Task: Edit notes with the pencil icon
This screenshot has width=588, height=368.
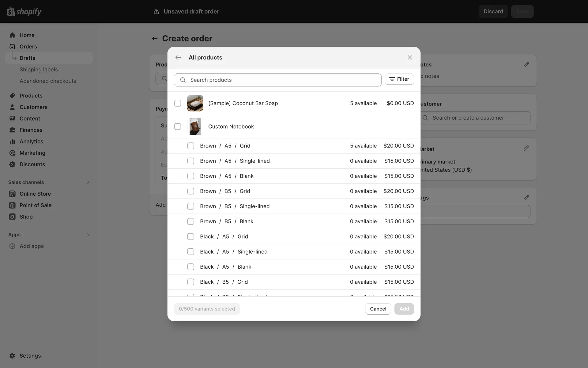Action: point(526,65)
